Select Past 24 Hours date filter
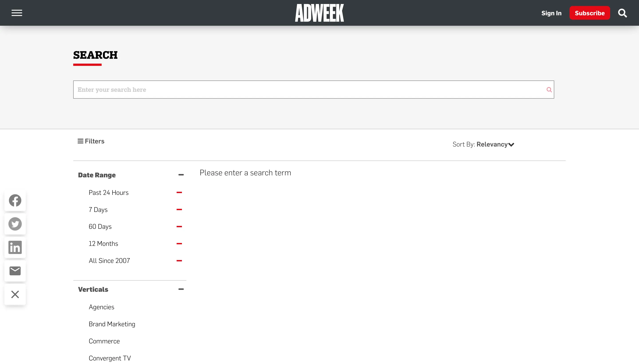The width and height of the screenshot is (639, 364). coord(108,192)
